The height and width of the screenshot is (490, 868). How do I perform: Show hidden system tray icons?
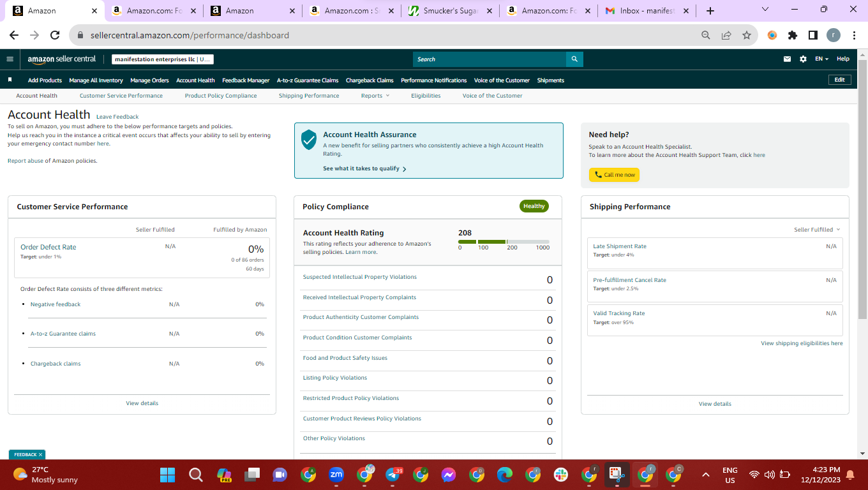[x=705, y=475]
